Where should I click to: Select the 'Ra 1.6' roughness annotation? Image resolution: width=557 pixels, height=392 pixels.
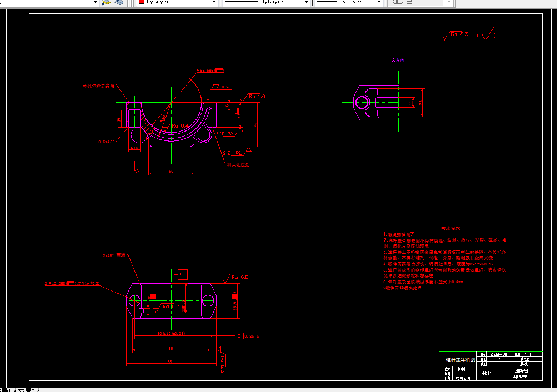tap(257, 96)
